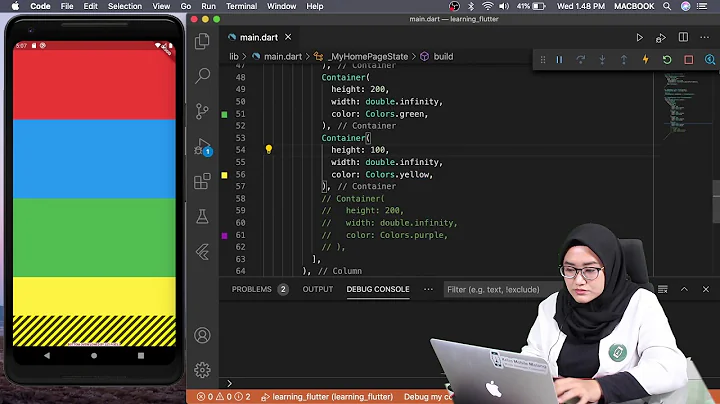This screenshot has width=720, height=404.
Task: Switch to the PROBLEMS tab
Action: point(252,289)
